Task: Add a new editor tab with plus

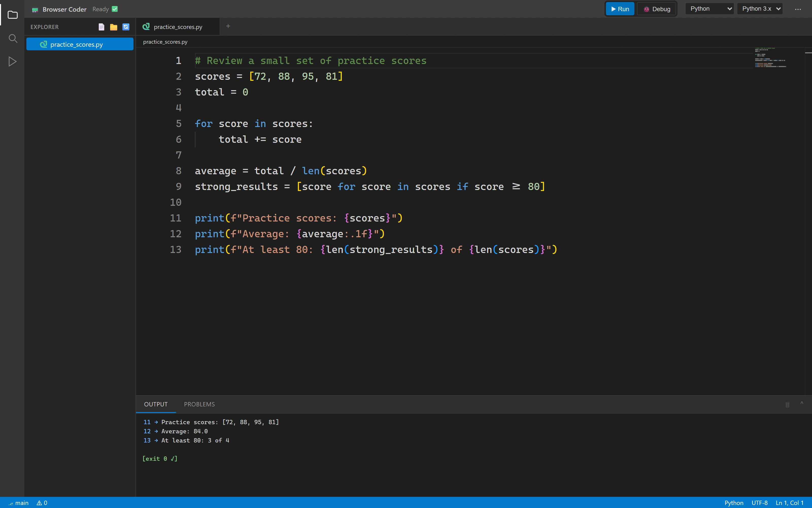Action: (x=228, y=26)
